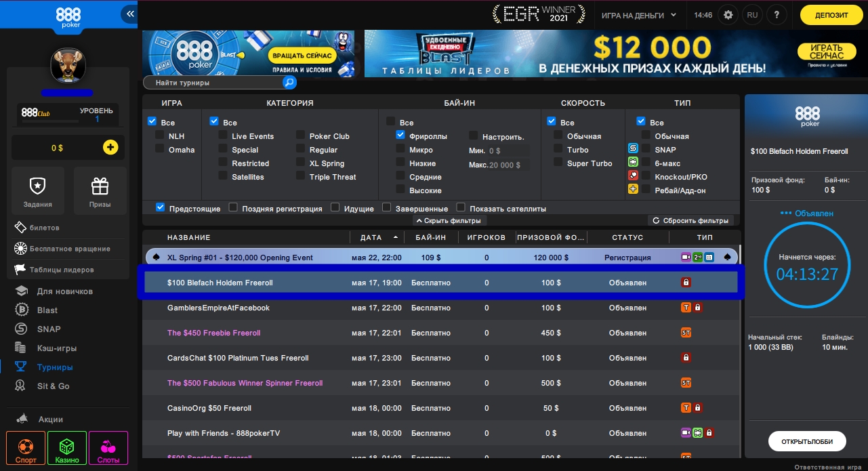
Task: Click the Knockout/PKO type icon
Action: tap(633, 176)
